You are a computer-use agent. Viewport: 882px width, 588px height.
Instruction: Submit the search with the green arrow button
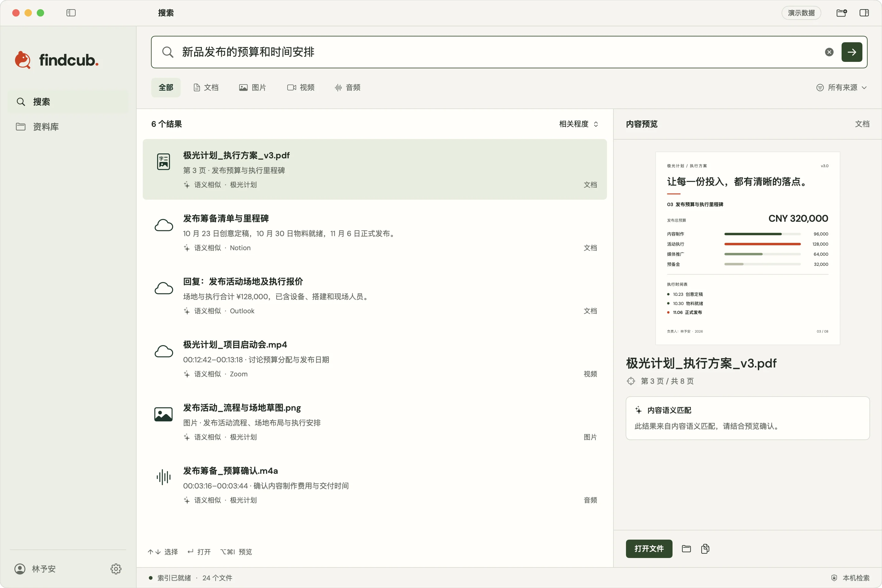[x=852, y=52]
